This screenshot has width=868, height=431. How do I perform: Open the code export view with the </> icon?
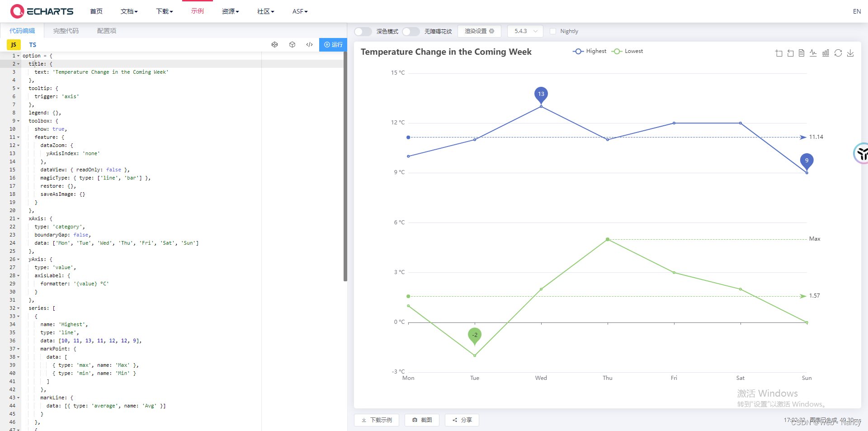[309, 45]
